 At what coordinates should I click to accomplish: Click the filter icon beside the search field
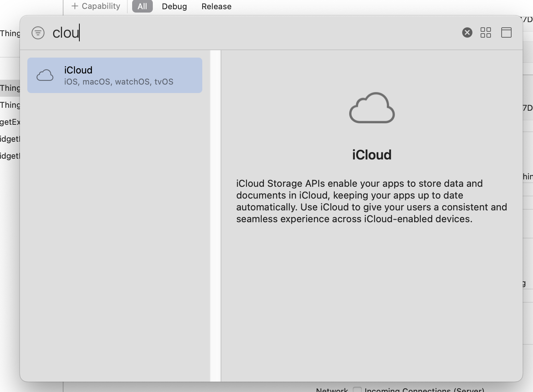(38, 33)
